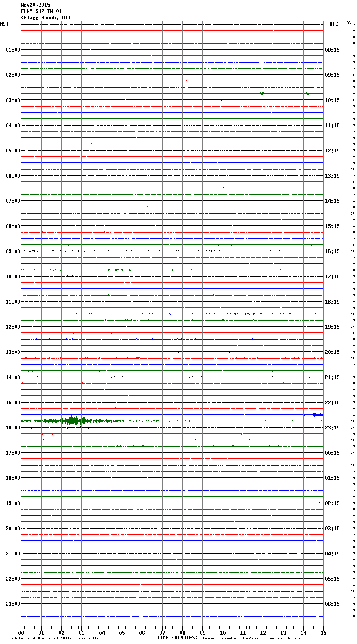Select the 08:00 MST row label

pyautogui.click(x=13, y=226)
